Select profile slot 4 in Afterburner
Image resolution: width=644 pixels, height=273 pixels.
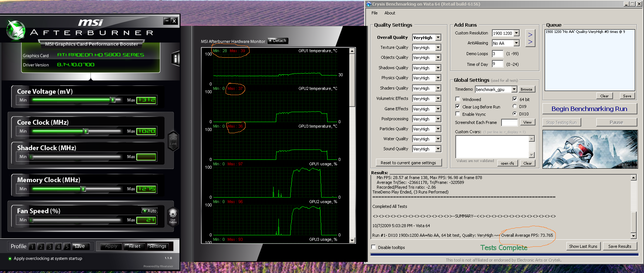(58, 247)
